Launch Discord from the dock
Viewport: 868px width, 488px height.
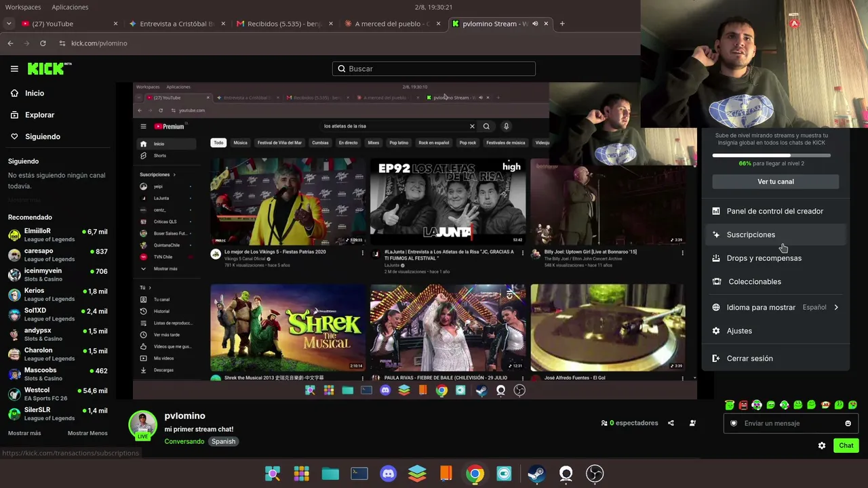[389, 474]
